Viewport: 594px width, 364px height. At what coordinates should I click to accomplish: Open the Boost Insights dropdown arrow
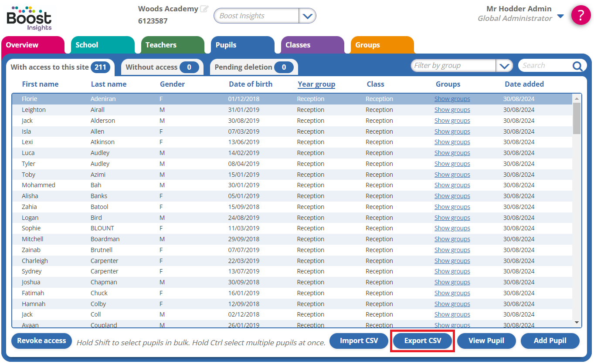coord(307,16)
